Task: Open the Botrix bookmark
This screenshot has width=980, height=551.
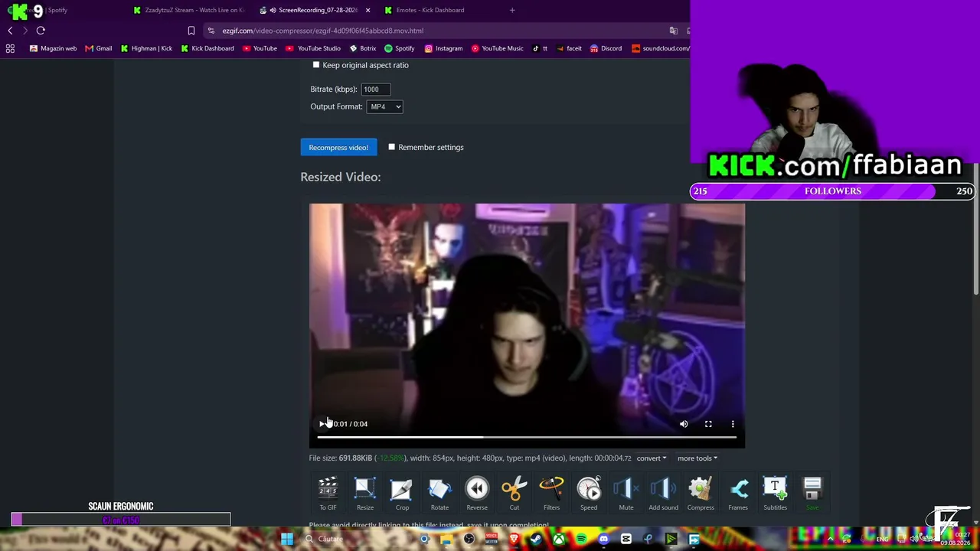Action: click(x=363, y=48)
